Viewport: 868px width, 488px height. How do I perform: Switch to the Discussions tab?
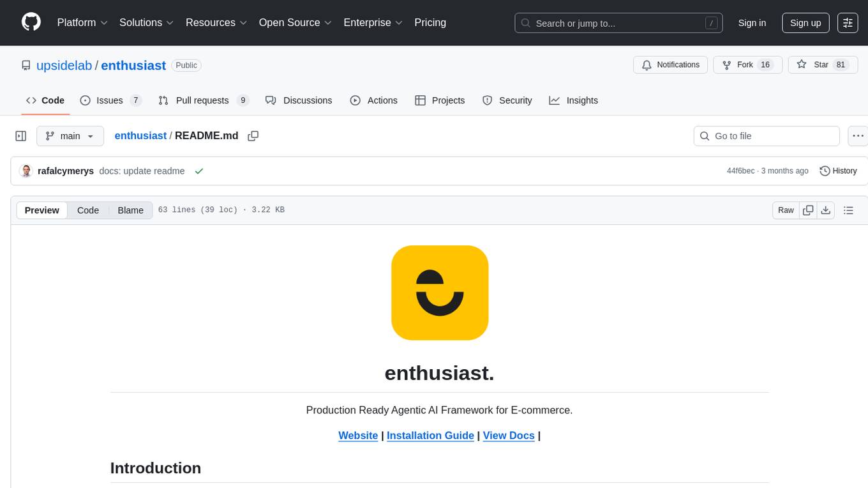tap(299, 100)
